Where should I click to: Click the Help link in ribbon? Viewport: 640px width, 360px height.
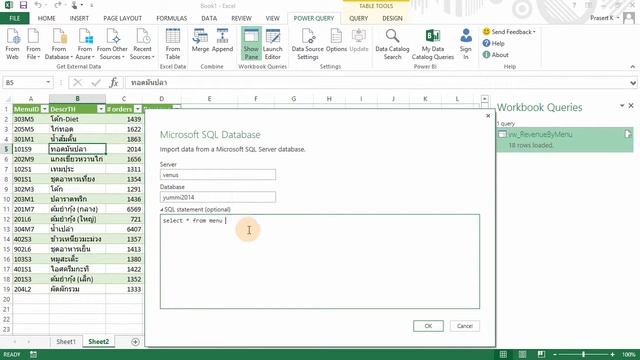click(493, 43)
